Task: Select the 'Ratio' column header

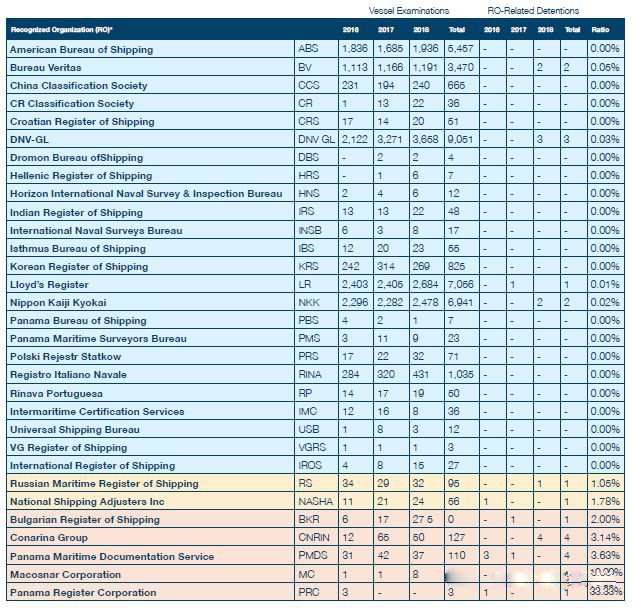Action: tap(600, 29)
